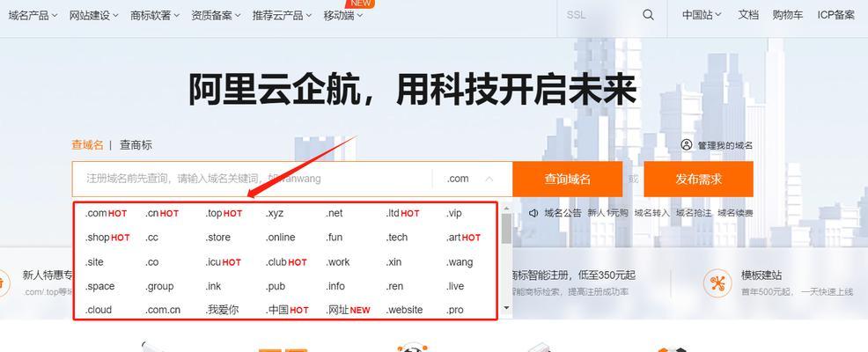Pick the .ink suffix
The height and width of the screenshot is (352, 868).
click(213, 286)
